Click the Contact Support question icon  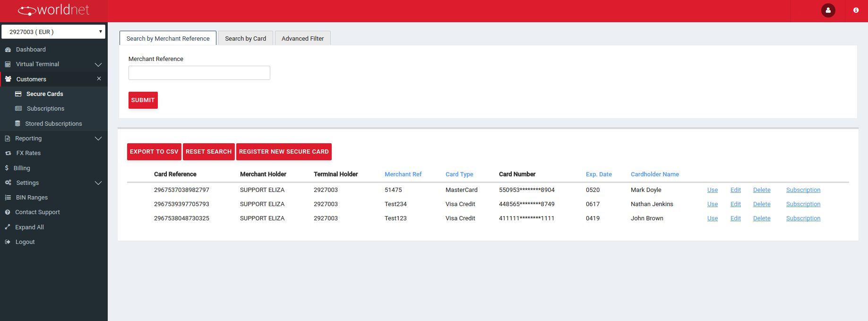[8, 212]
